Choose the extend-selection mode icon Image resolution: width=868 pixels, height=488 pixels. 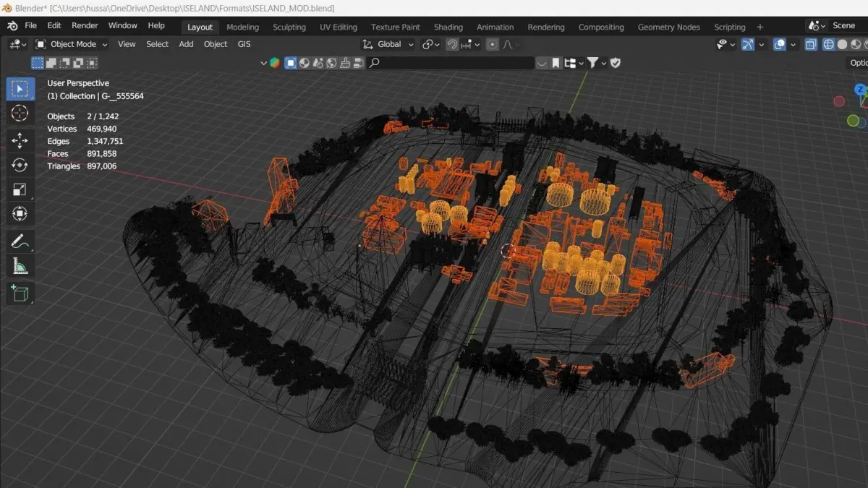(x=51, y=63)
